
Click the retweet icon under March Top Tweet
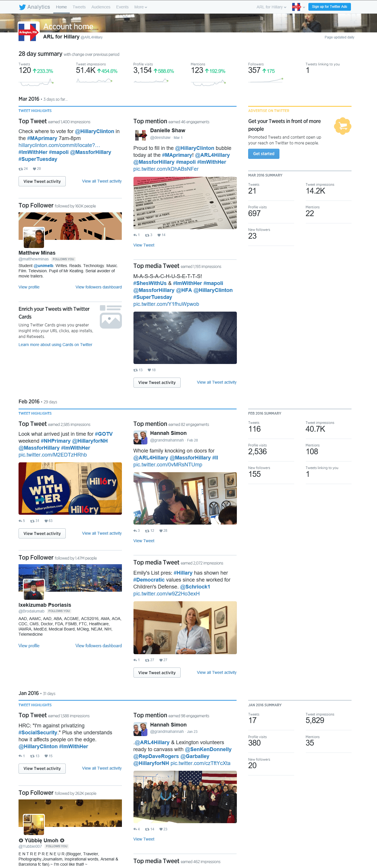(21, 169)
